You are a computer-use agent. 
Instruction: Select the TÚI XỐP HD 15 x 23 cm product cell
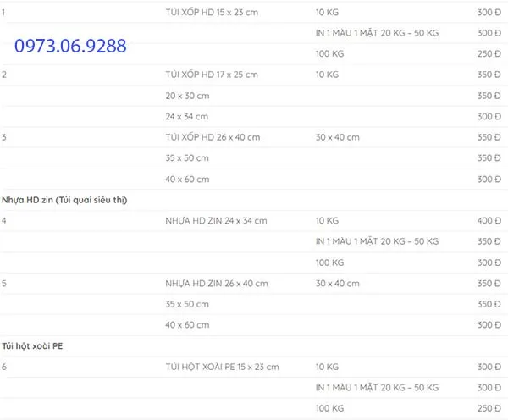pos(212,13)
